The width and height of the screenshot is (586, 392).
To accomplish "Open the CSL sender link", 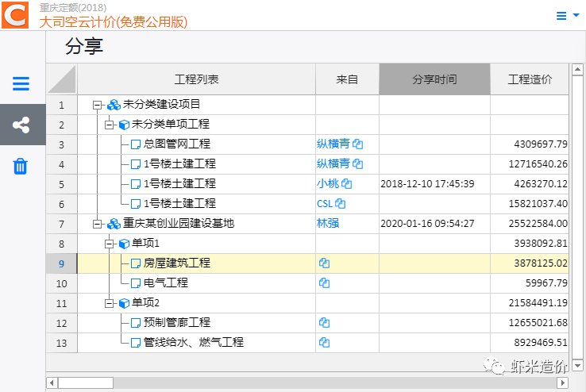I will 325,203.
